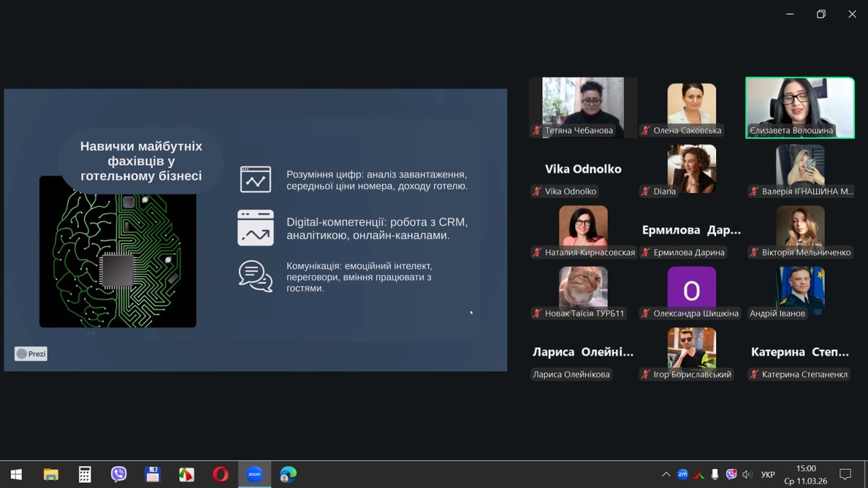868x488 pixels.
Task: Click the microphone icon in the system tray
Action: [x=715, y=474]
